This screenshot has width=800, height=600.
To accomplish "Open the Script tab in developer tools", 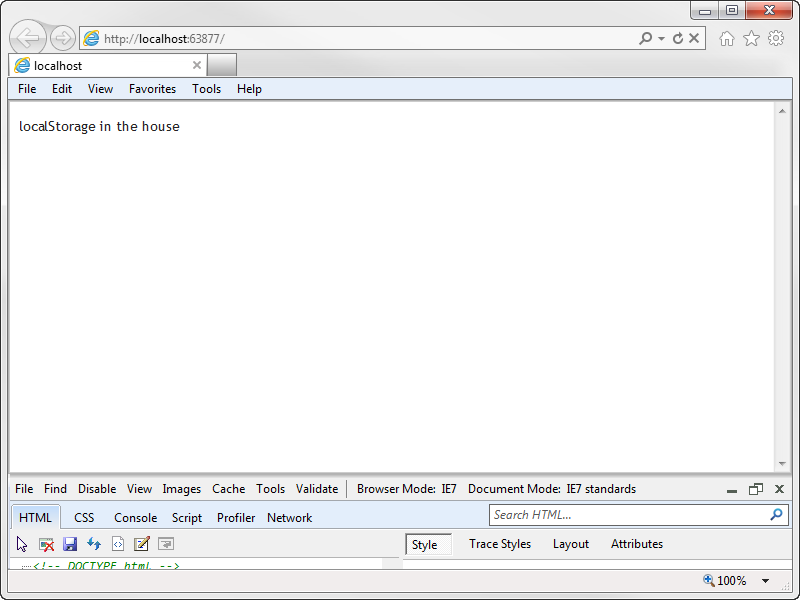I will point(187,517).
